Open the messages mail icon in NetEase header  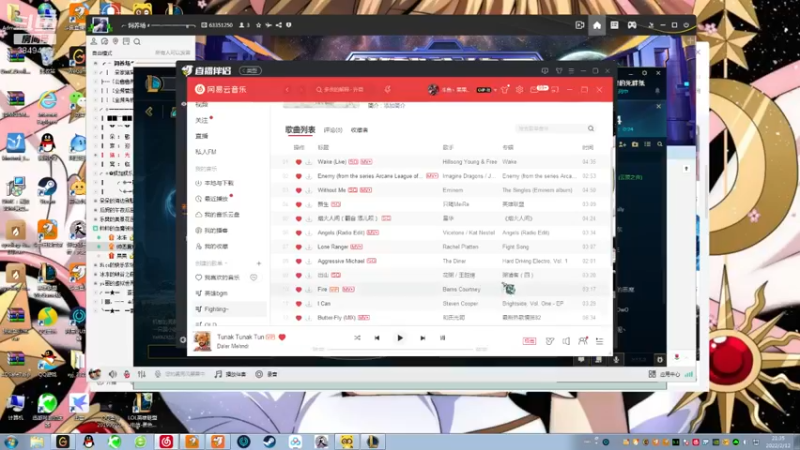[x=534, y=90]
